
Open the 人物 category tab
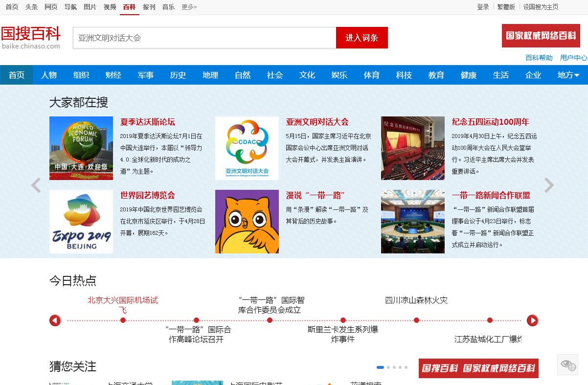tap(49, 75)
